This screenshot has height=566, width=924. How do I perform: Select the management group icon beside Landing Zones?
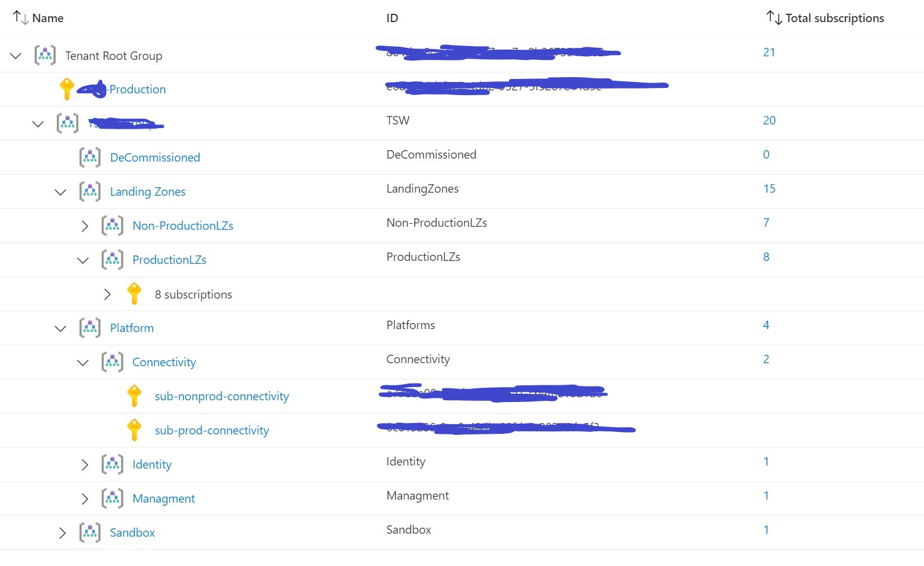(90, 191)
